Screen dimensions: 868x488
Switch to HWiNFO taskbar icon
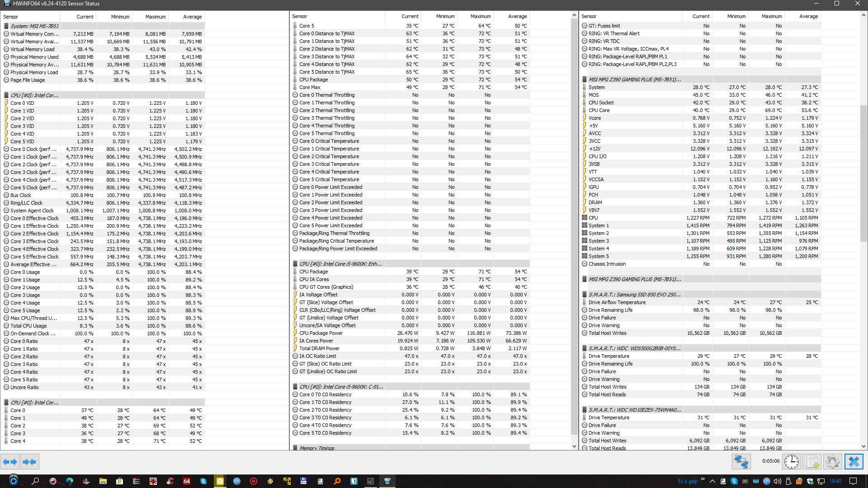pos(387,481)
